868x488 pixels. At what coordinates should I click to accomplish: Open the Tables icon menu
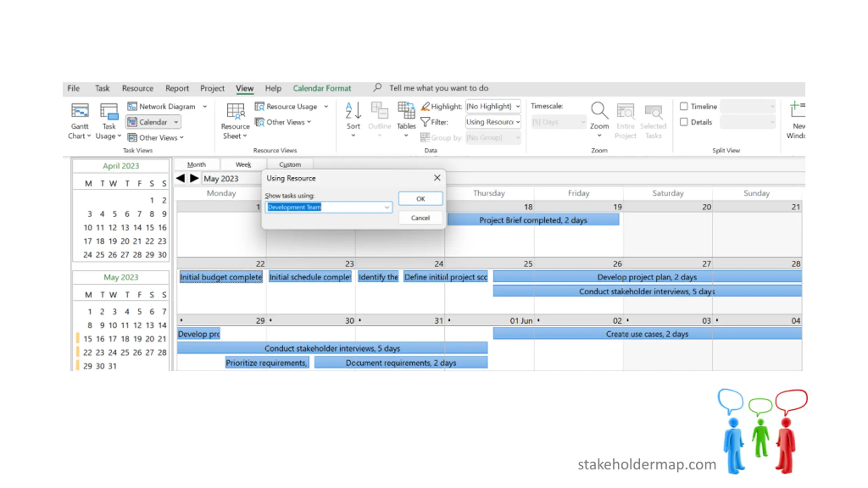click(406, 110)
